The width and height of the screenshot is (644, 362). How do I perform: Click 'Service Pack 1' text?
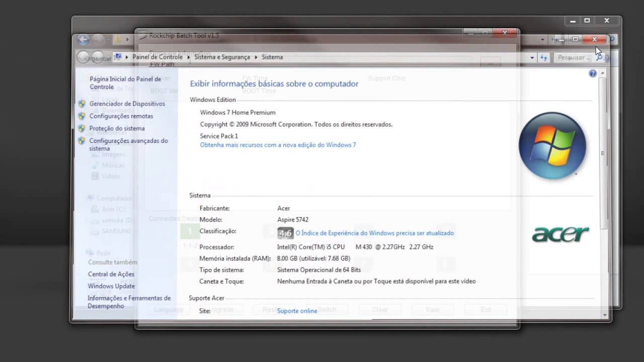pyautogui.click(x=219, y=136)
